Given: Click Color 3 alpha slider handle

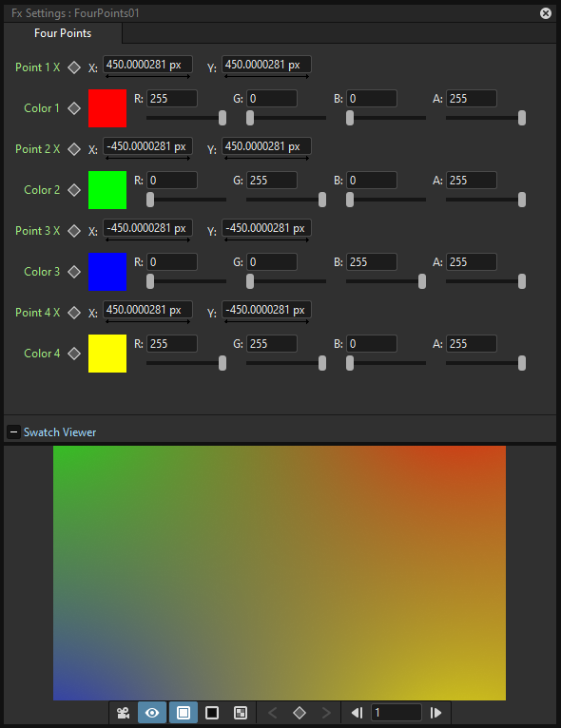Looking at the screenshot, I should click(522, 281).
